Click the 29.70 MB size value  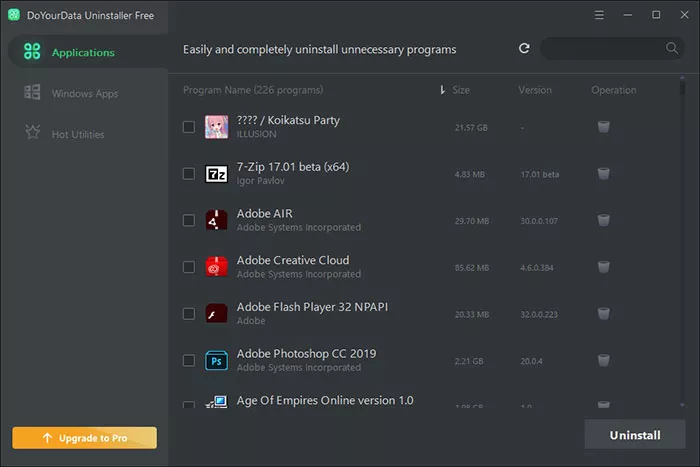[472, 221]
